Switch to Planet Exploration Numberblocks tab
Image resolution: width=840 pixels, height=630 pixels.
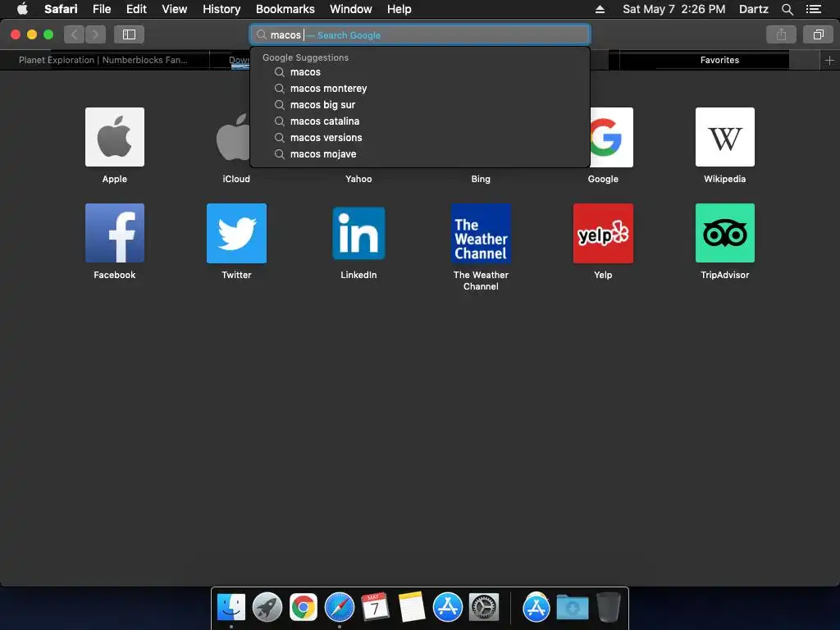pyautogui.click(x=104, y=60)
